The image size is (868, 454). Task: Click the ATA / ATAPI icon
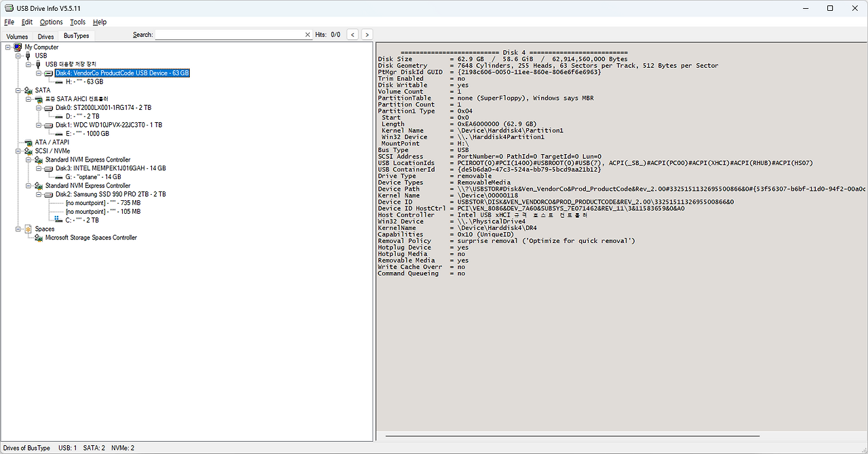pyautogui.click(x=28, y=143)
